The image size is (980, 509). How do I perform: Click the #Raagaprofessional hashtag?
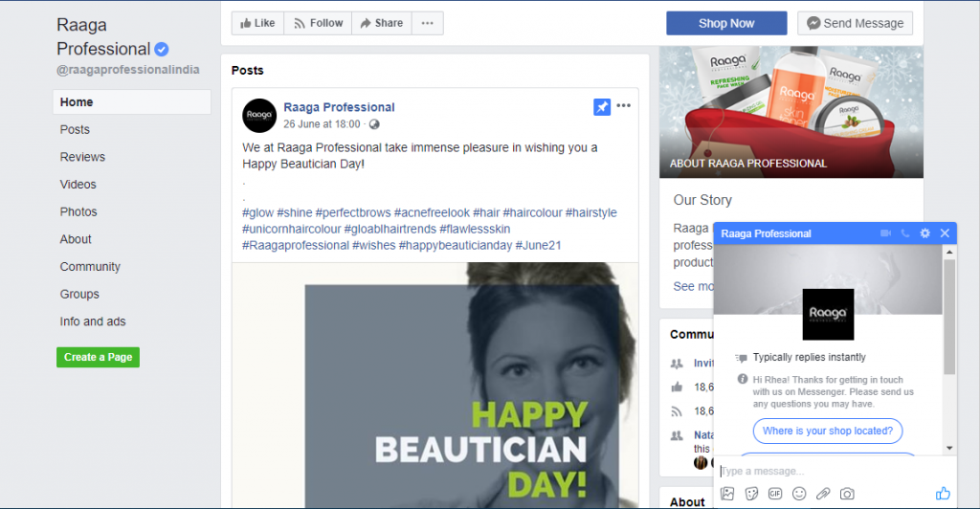coord(296,246)
